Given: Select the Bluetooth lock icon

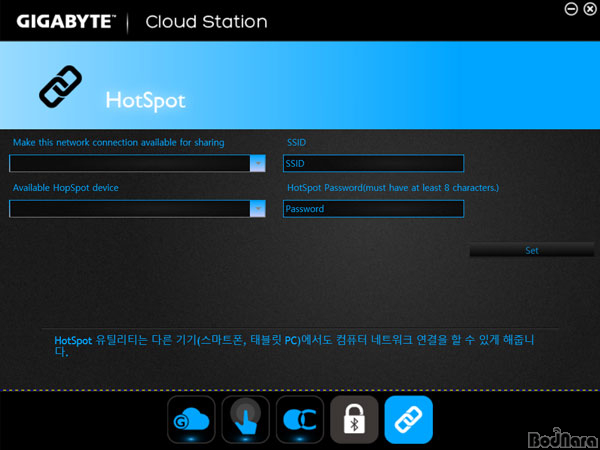Looking at the screenshot, I should point(354,419).
